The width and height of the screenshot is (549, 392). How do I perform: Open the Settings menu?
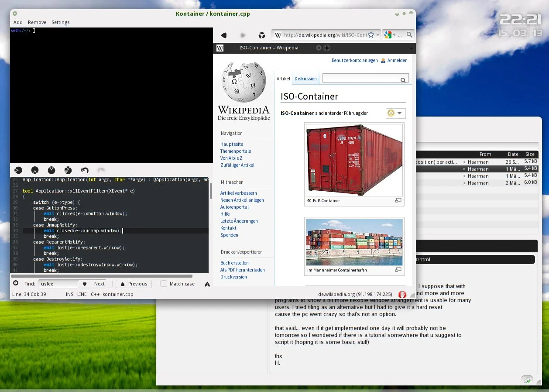pos(60,22)
